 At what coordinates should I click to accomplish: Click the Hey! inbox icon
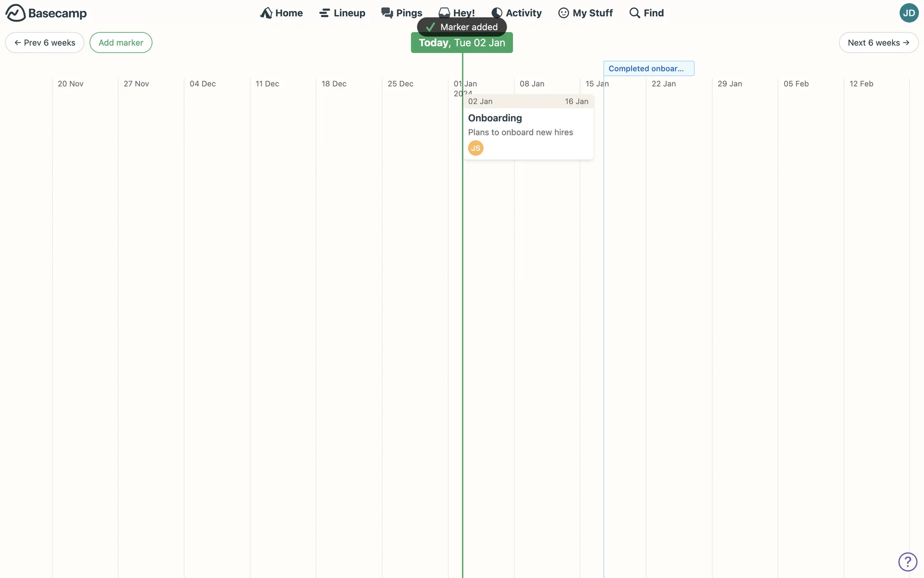[x=444, y=12]
